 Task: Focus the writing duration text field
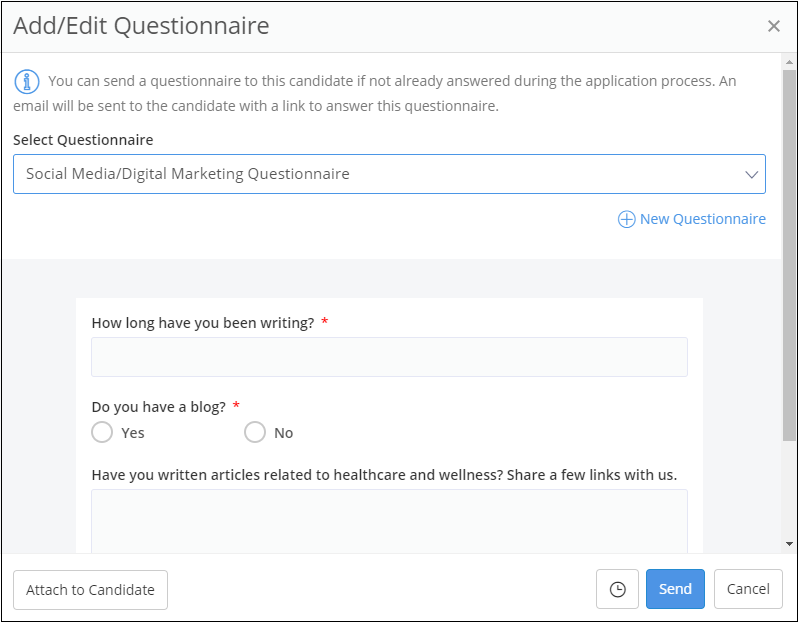(x=389, y=357)
